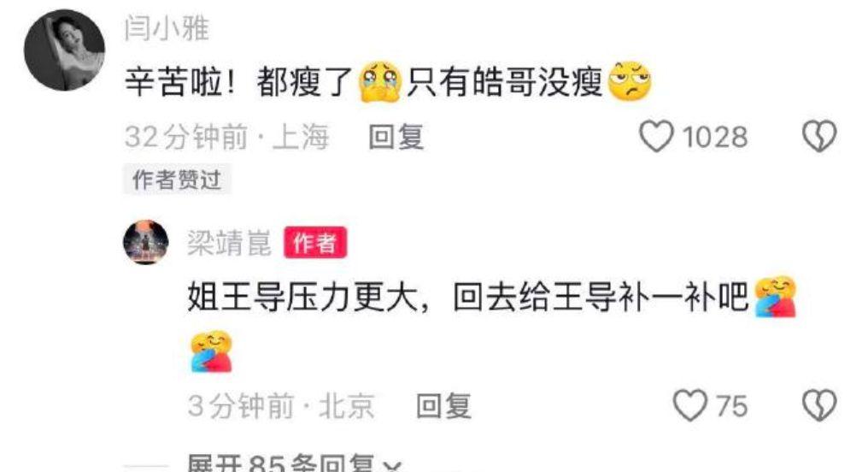
Task: Click the 作者赞过 tag
Action: 177,180
